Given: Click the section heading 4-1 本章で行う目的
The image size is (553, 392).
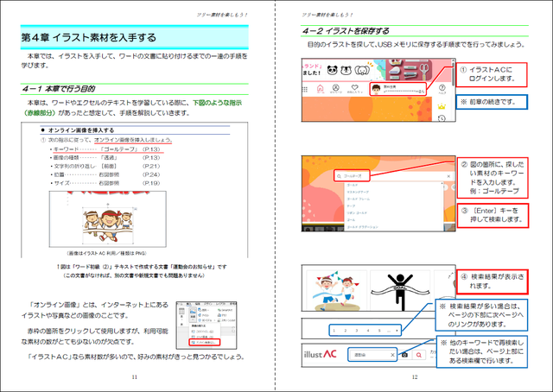Looking at the screenshot, I should coord(59,89).
